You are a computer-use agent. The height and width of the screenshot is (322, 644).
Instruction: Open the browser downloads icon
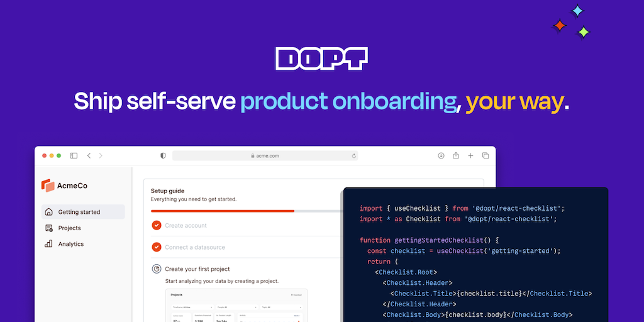441,156
